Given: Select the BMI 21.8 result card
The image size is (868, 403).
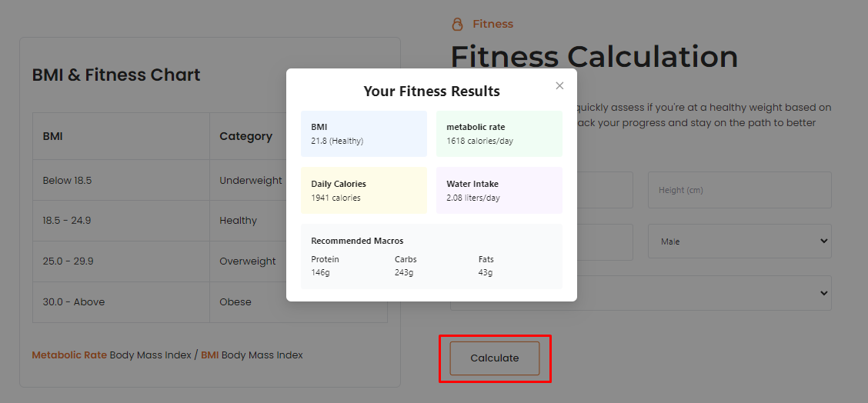Looking at the screenshot, I should coord(363,134).
